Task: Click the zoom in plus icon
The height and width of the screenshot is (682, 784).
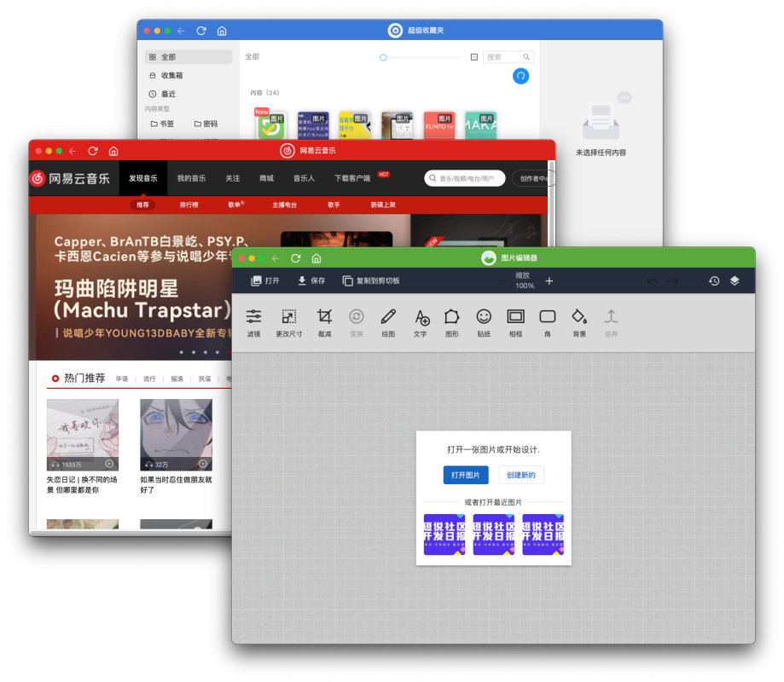Action: 549,280
